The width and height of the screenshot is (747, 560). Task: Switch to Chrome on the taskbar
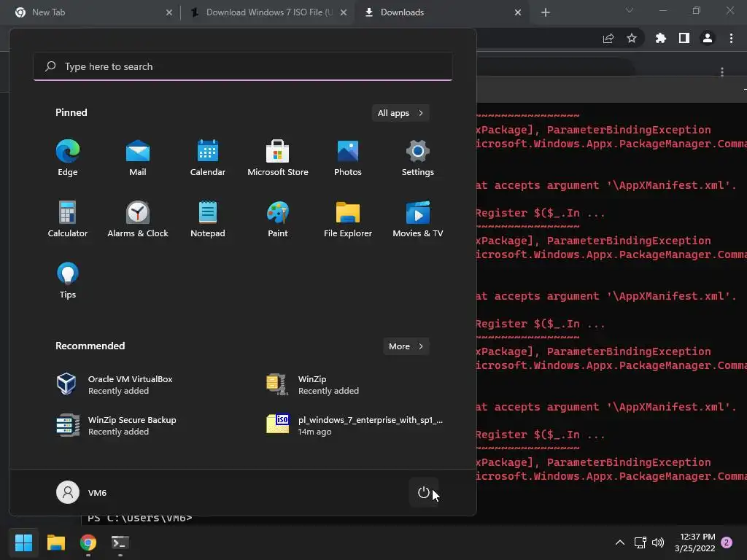tap(88, 542)
